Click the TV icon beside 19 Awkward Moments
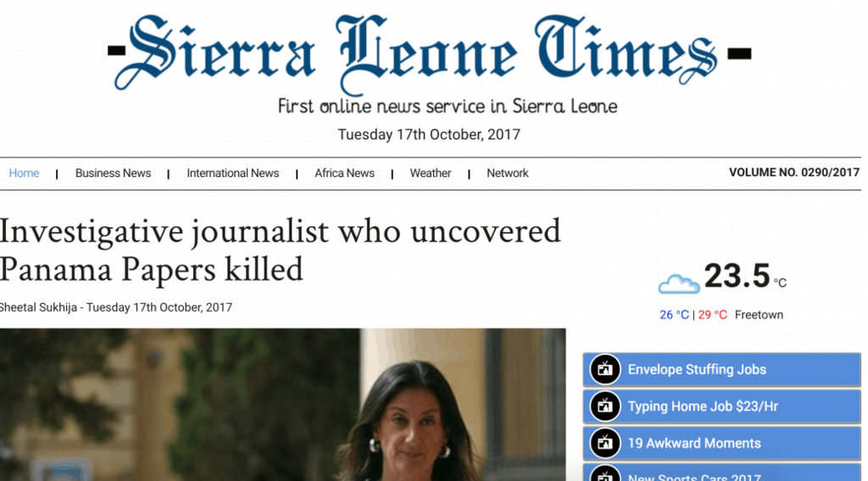The width and height of the screenshot is (868, 481). [604, 443]
